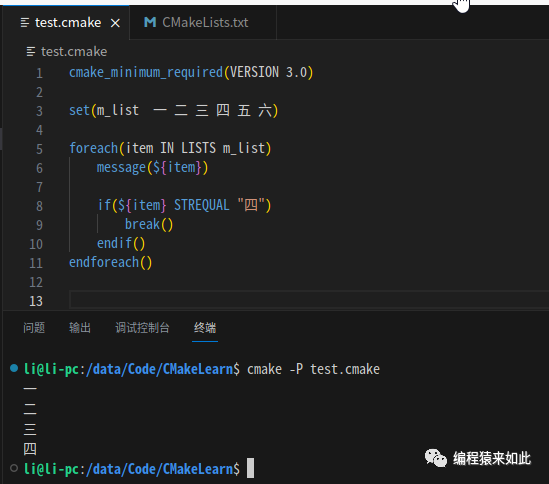Select the test.cmake editor tab
This screenshot has width=549, height=484.
(x=66, y=22)
